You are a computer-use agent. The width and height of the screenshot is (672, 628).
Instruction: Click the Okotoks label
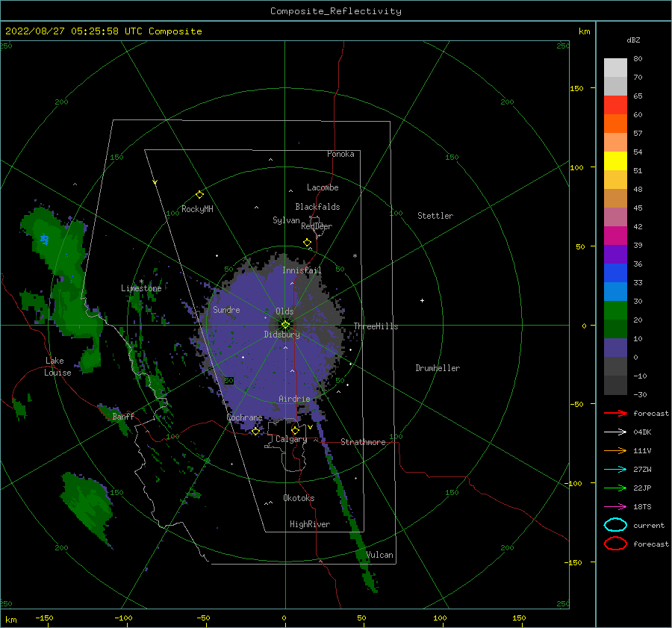(x=299, y=498)
